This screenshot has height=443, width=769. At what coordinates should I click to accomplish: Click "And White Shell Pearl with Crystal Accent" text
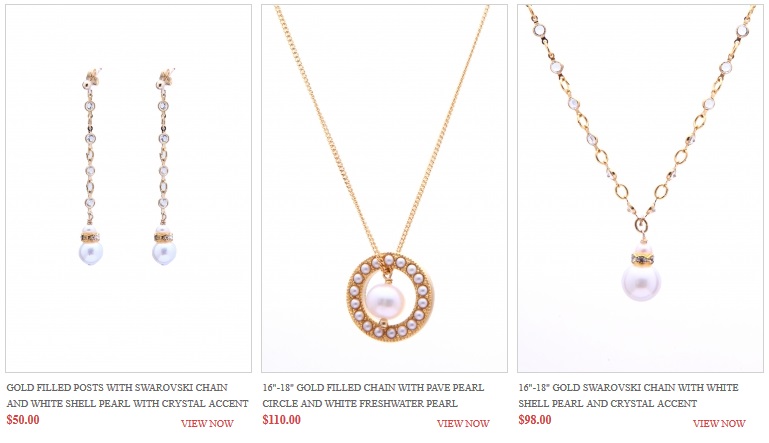pos(128,404)
